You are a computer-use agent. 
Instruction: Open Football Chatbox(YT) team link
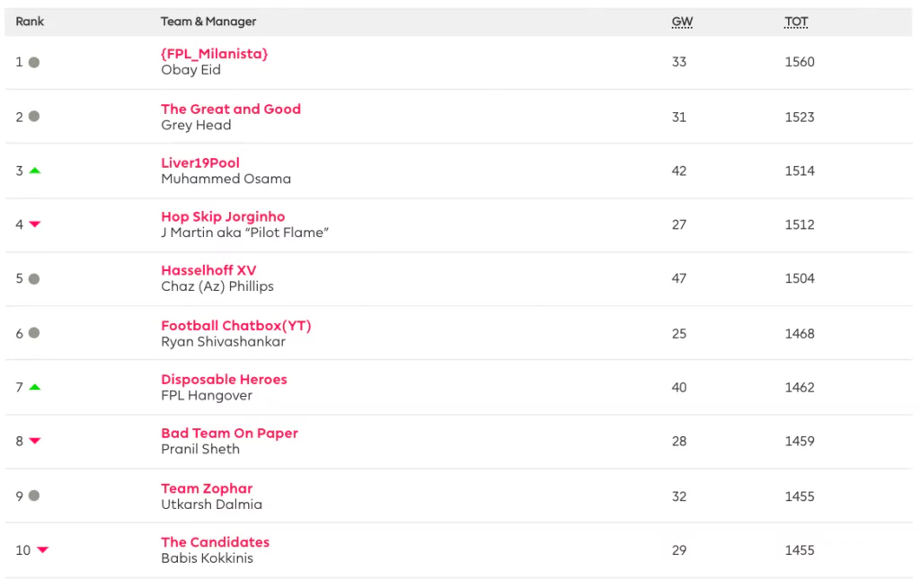pyautogui.click(x=236, y=326)
